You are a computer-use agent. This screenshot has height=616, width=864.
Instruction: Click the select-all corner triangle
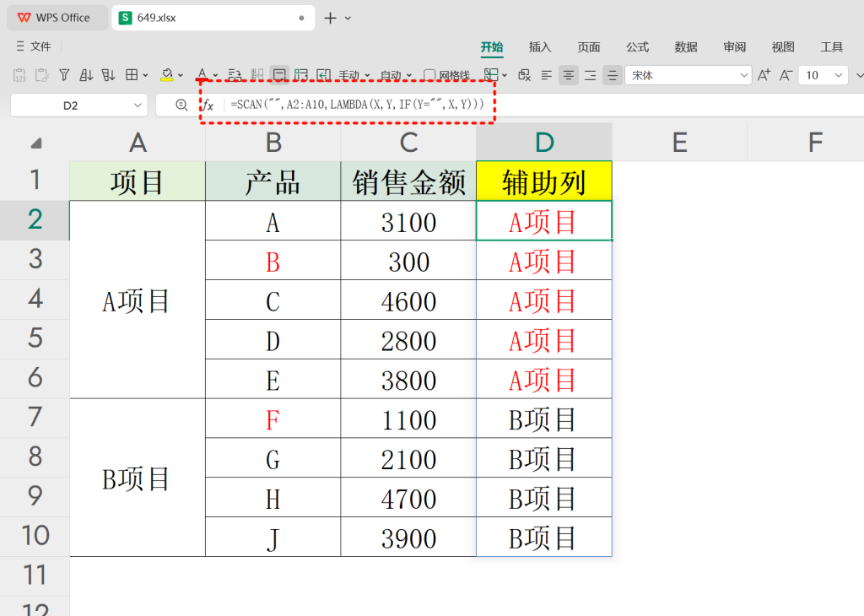pyautogui.click(x=36, y=143)
